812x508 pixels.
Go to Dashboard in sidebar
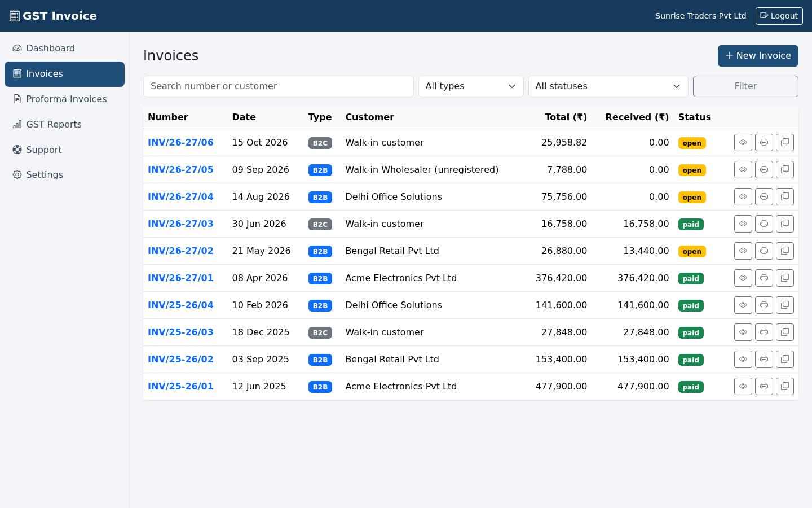coord(64,49)
